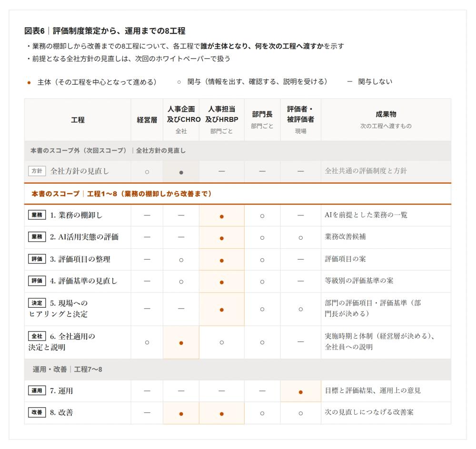Click 経営層 circle in 全社適用の決定と説明 row
This screenshot has width=476, height=449.
point(147,342)
